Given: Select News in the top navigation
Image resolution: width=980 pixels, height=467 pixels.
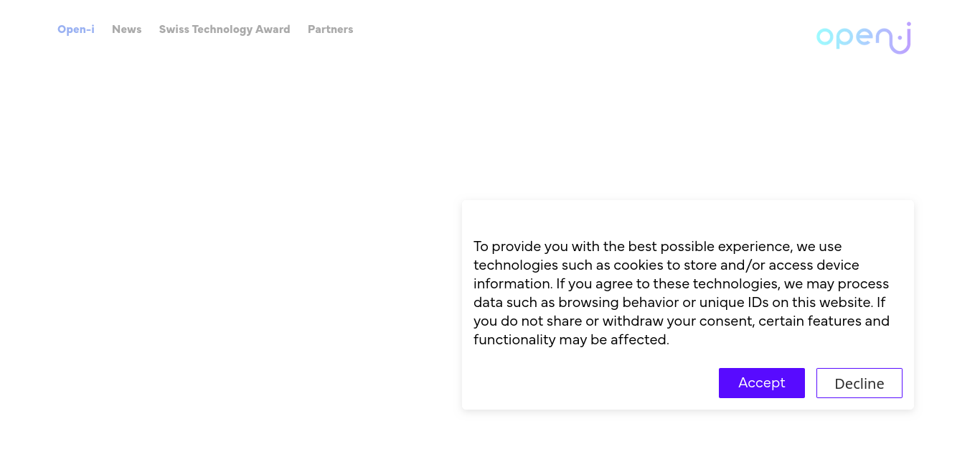Looking at the screenshot, I should tap(127, 29).
